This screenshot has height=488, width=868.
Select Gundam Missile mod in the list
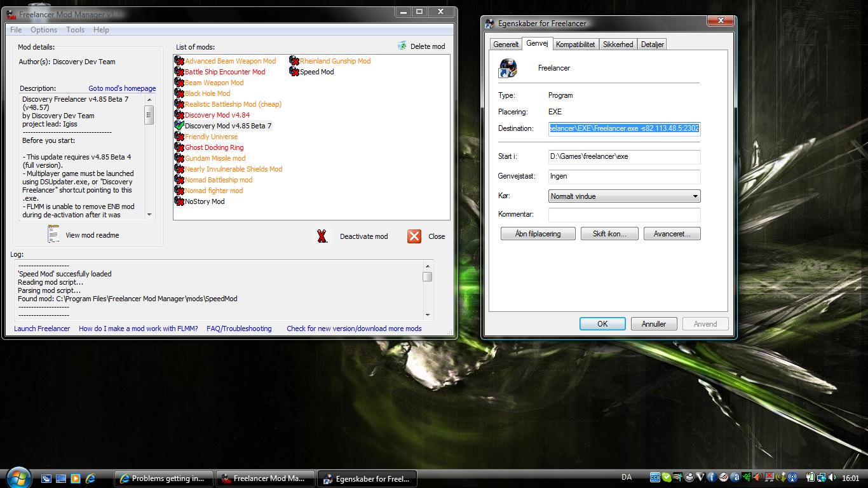215,158
